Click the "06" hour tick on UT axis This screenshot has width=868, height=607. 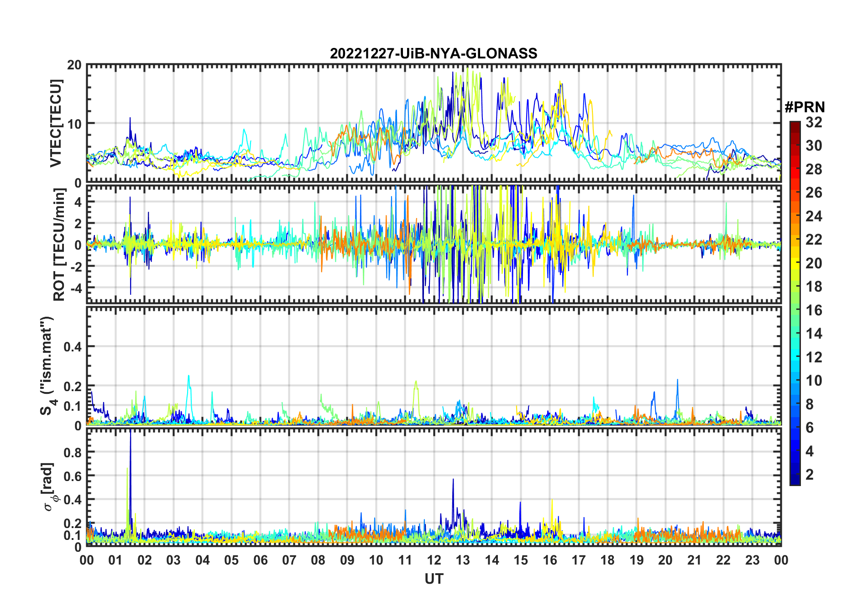tap(261, 560)
